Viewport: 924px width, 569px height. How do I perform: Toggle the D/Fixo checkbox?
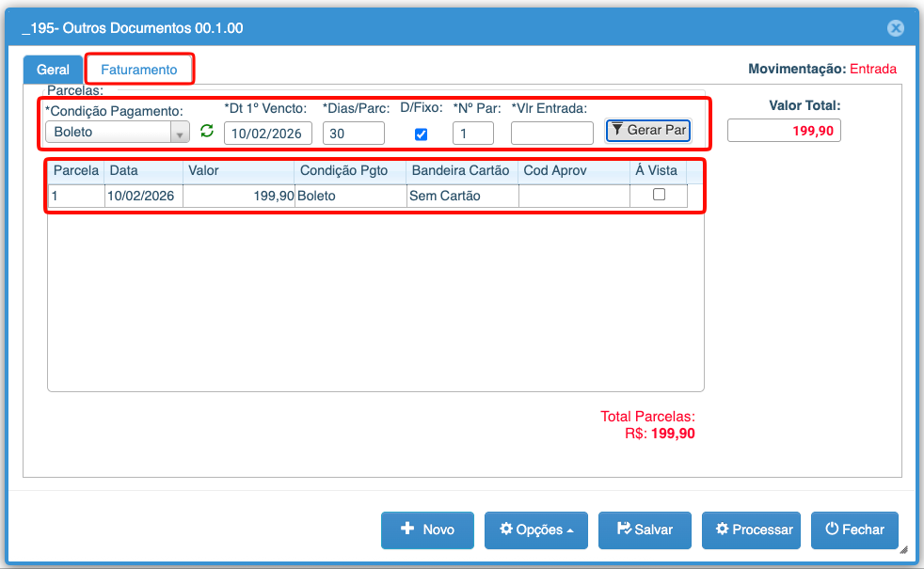pos(421,134)
